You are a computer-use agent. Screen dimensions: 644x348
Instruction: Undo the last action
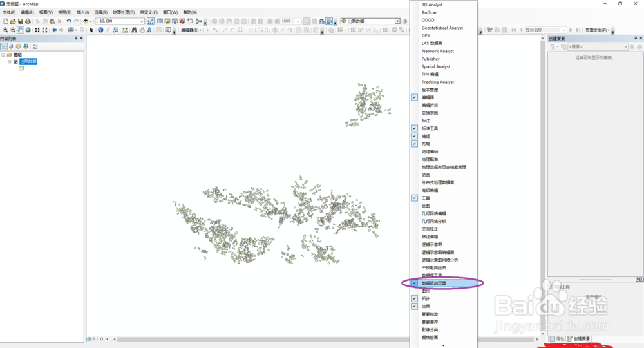coord(69,21)
